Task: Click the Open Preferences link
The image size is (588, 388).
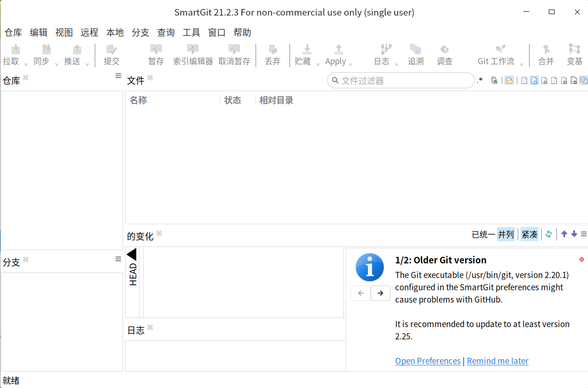Action: click(428, 361)
